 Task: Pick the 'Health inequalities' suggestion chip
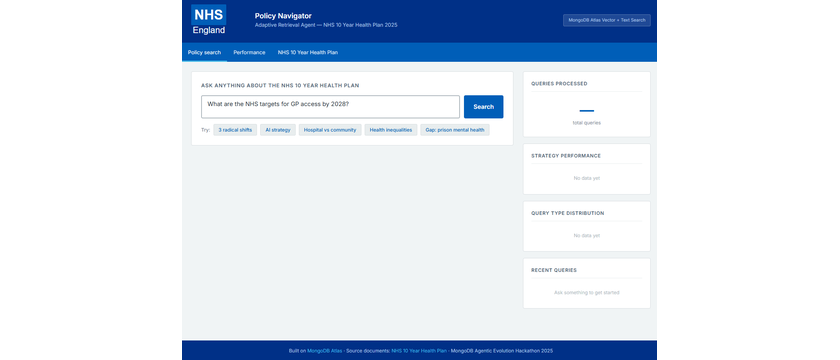point(391,130)
